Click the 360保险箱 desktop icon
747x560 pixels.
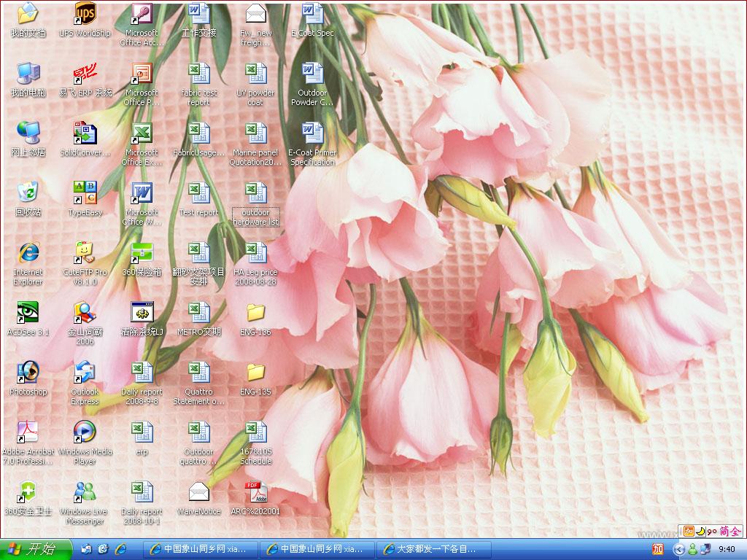(142, 259)
